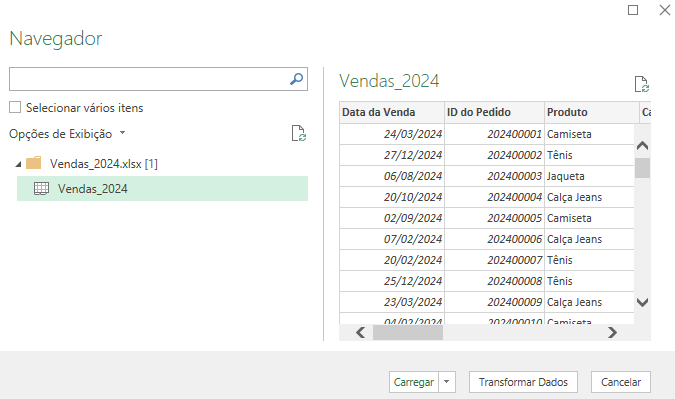Refresh the Vendas_2024 preview icon

[642, 84]
